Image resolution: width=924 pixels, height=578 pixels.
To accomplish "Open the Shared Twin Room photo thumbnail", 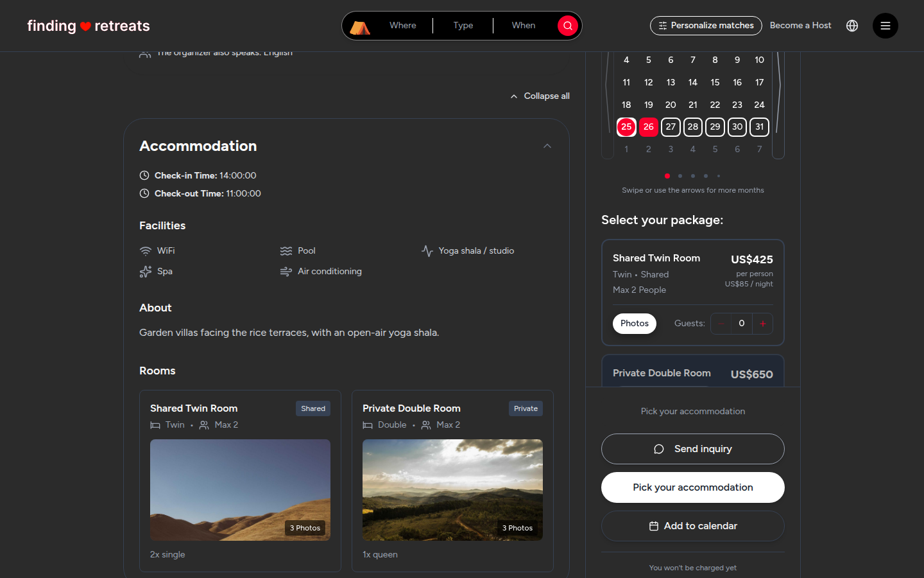I will point(240,490).
